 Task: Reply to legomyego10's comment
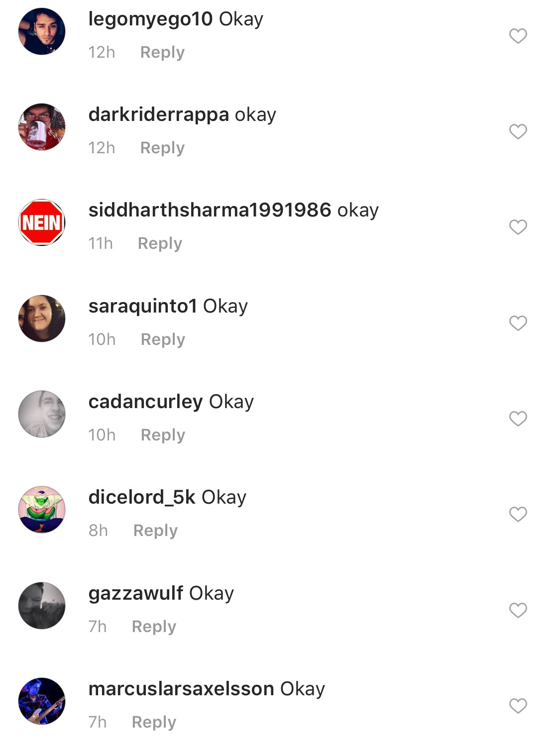pos(162,52)
